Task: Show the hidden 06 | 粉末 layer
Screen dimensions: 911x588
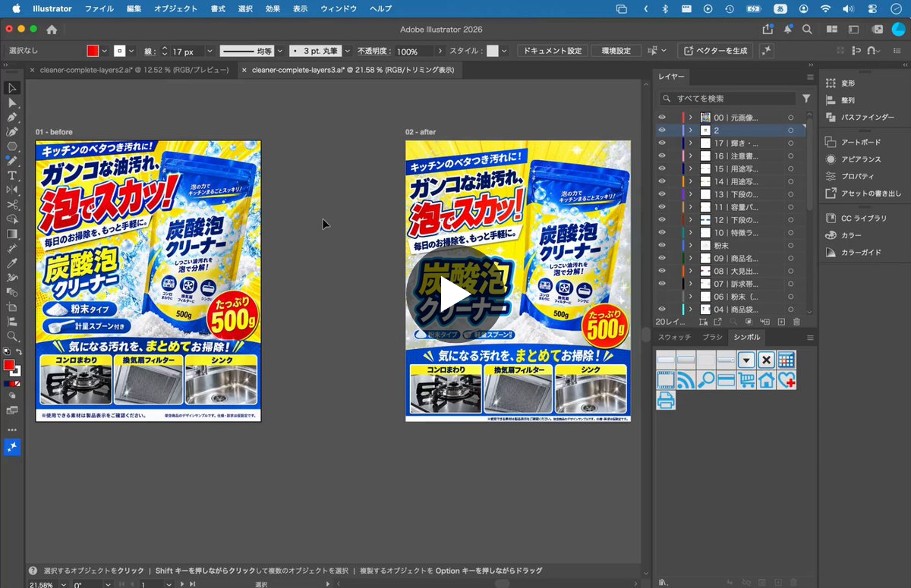Action: click(662, 297)
